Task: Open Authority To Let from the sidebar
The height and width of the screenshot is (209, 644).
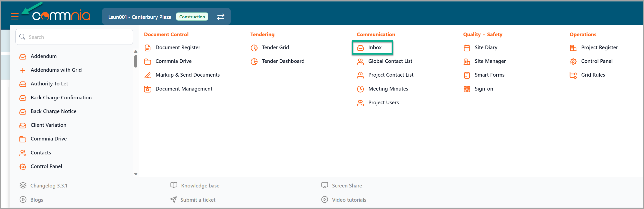Action: click(49, 84)
